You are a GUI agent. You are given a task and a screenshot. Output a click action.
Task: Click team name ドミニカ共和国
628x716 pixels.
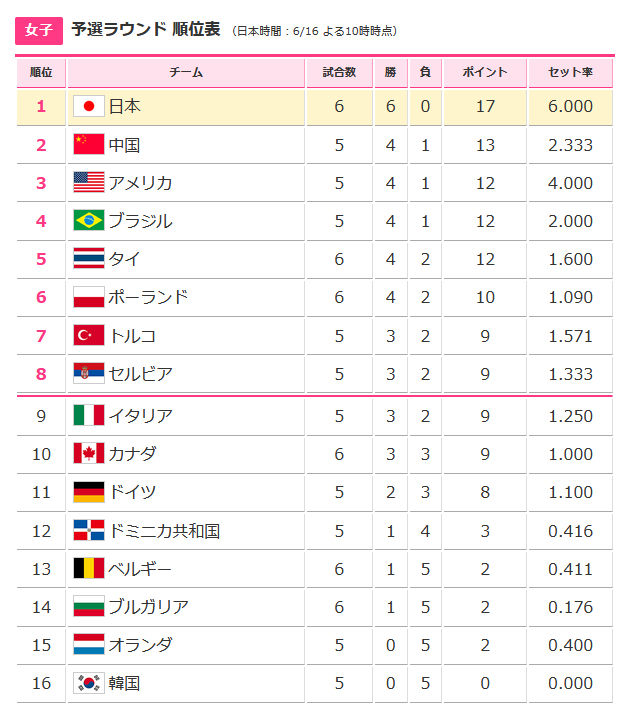pyautogui.click(x=164, y=531)
